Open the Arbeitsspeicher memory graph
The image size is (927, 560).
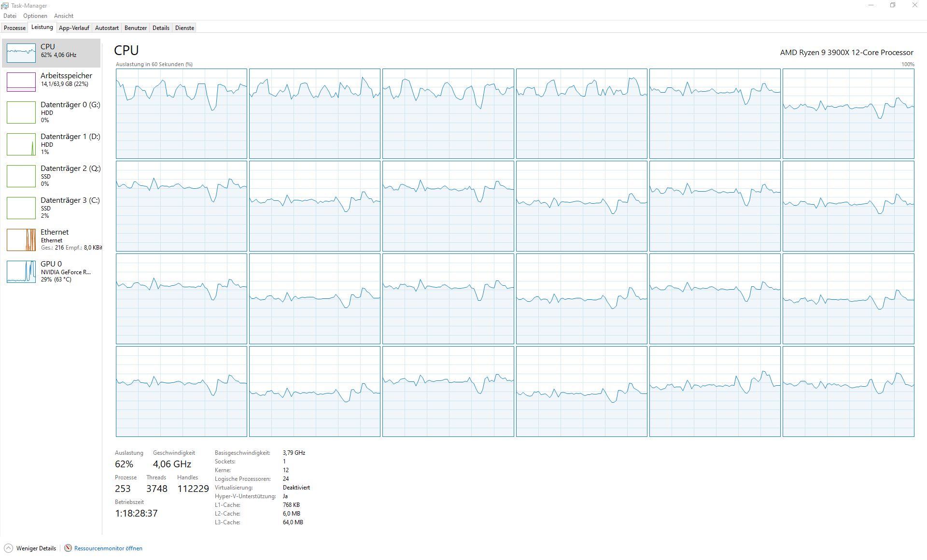(x=21, y=82)
